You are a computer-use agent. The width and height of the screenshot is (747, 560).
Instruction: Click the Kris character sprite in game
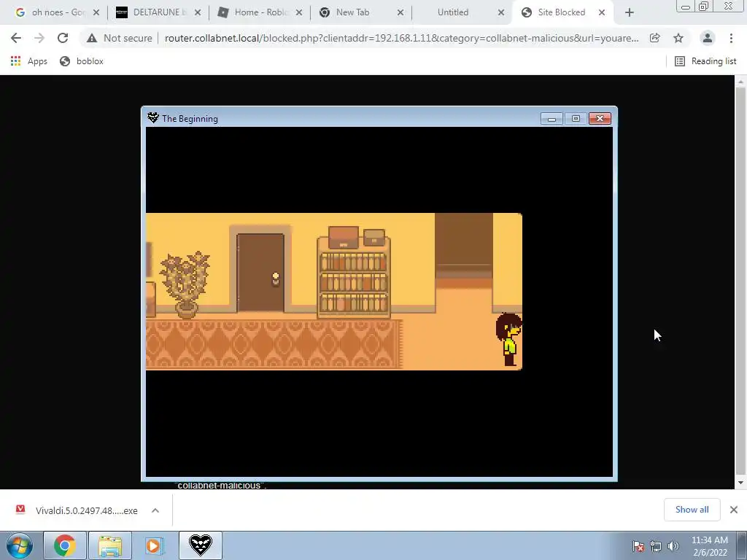[x=508, y=340]
